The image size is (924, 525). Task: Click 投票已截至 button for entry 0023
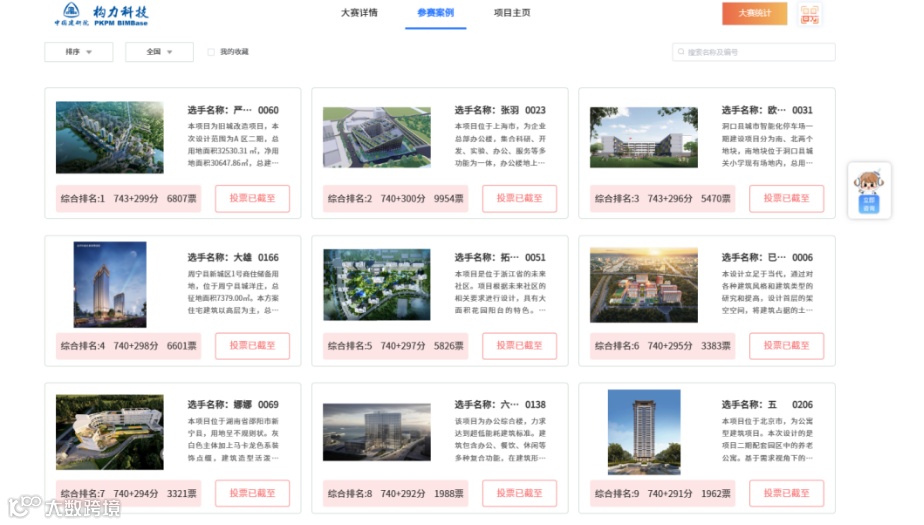[x=519, y=199]
